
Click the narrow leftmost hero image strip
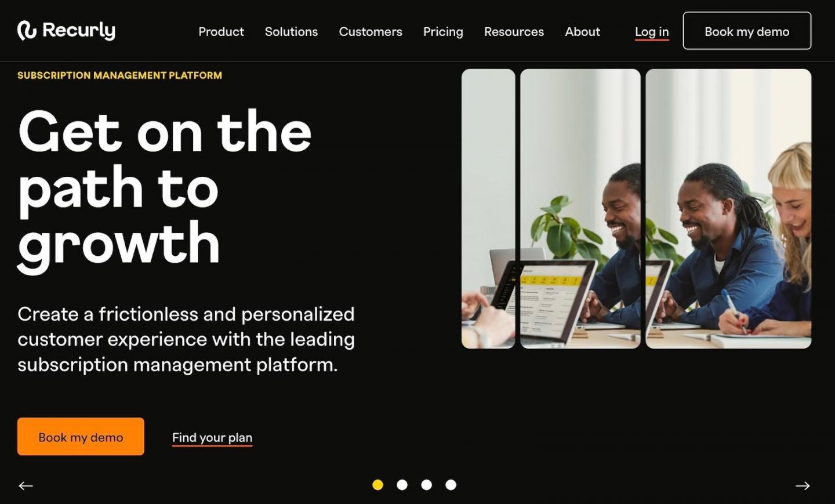(x=488, y=209)
